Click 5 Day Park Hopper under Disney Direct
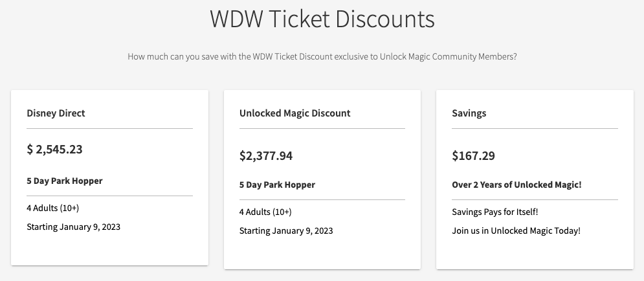 [x=64, y=181]
